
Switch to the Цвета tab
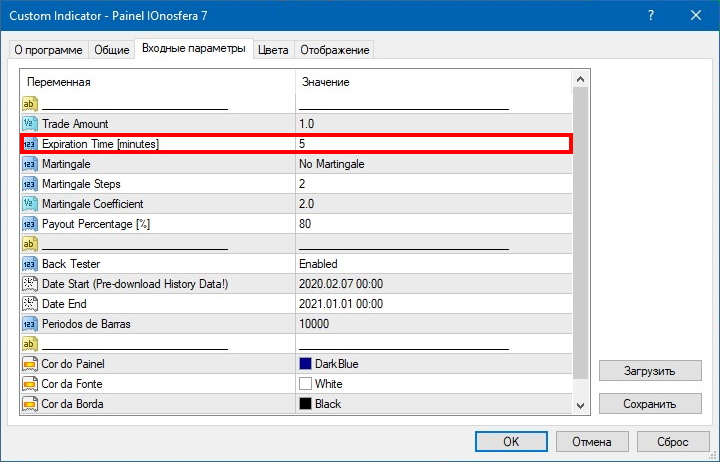[x=273, y=50]
